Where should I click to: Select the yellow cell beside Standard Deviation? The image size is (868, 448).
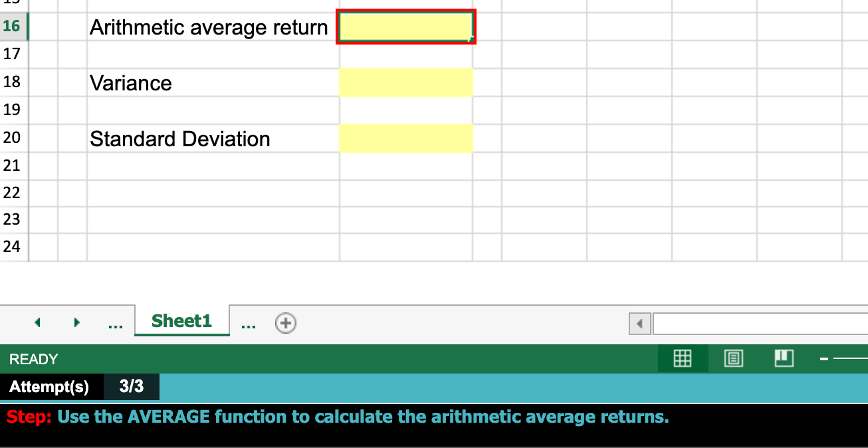405,138
